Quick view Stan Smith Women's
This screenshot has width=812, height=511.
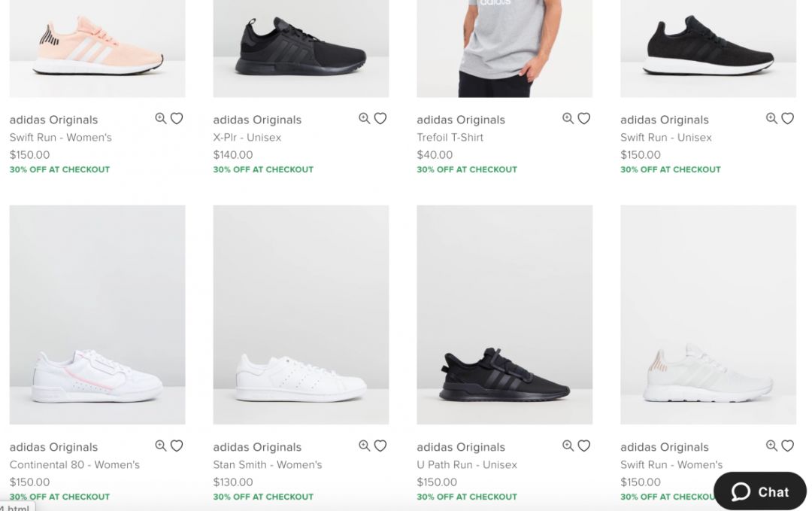[x=364, y=446]
